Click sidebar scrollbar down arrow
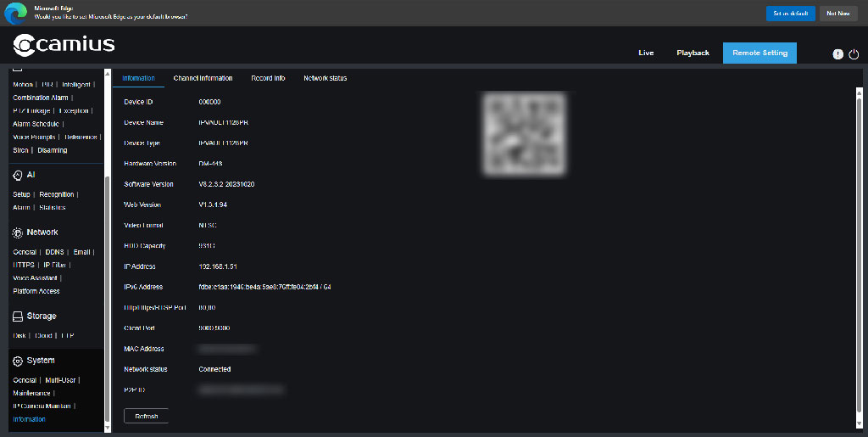Screen dimensions: 868x437 point(108,429)
